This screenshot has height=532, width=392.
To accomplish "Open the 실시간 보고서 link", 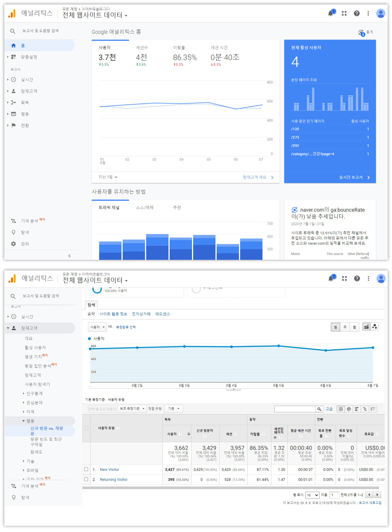I will pyautogui.click(x=354, y=177).
